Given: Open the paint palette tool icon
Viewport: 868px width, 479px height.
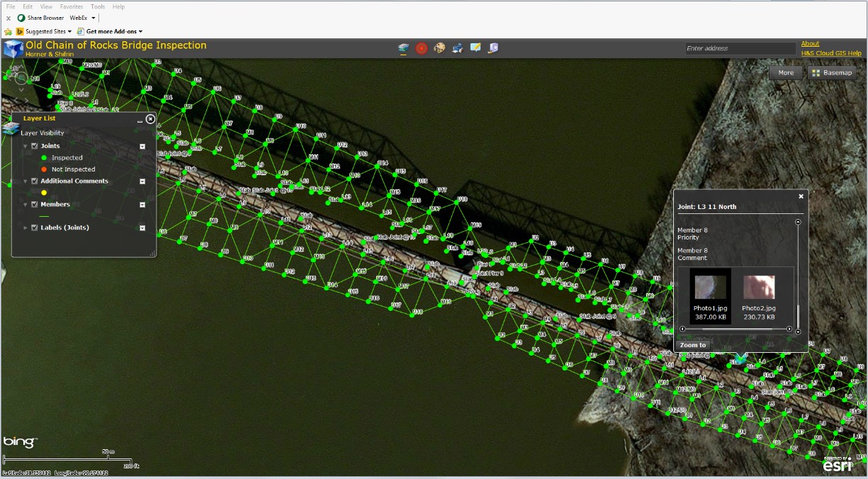Looking at the screenshot, I should (439, 48).
